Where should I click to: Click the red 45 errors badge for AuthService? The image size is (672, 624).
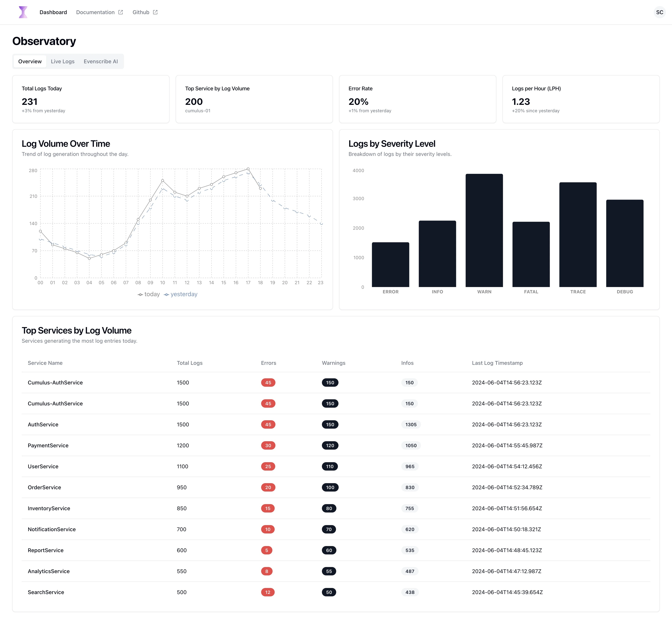tap(268, 424)
